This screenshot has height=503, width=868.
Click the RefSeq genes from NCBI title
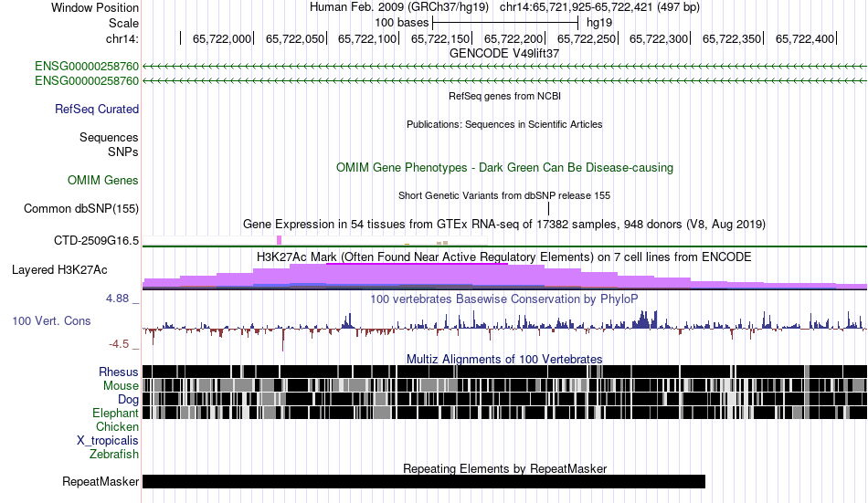[504, 96]
